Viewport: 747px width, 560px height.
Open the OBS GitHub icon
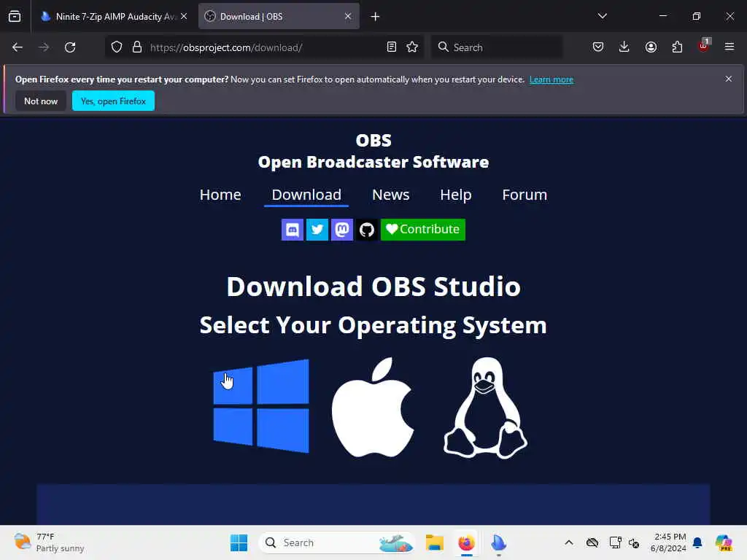tap(367, 230)
